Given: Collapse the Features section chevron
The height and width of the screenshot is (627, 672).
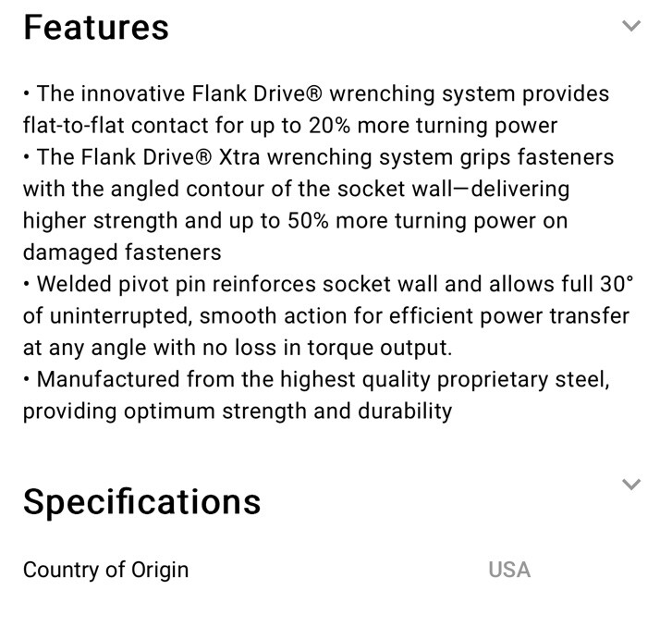Looking at the screenshot, I should click(630, 26).
